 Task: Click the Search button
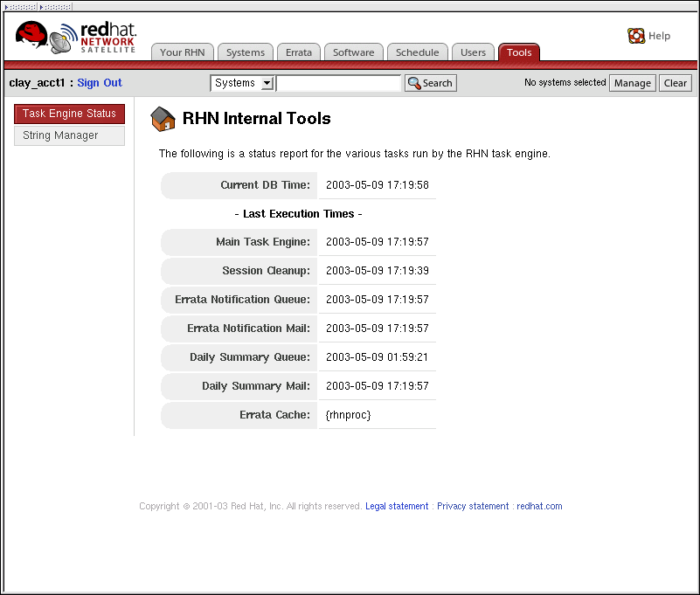(430, 83)
